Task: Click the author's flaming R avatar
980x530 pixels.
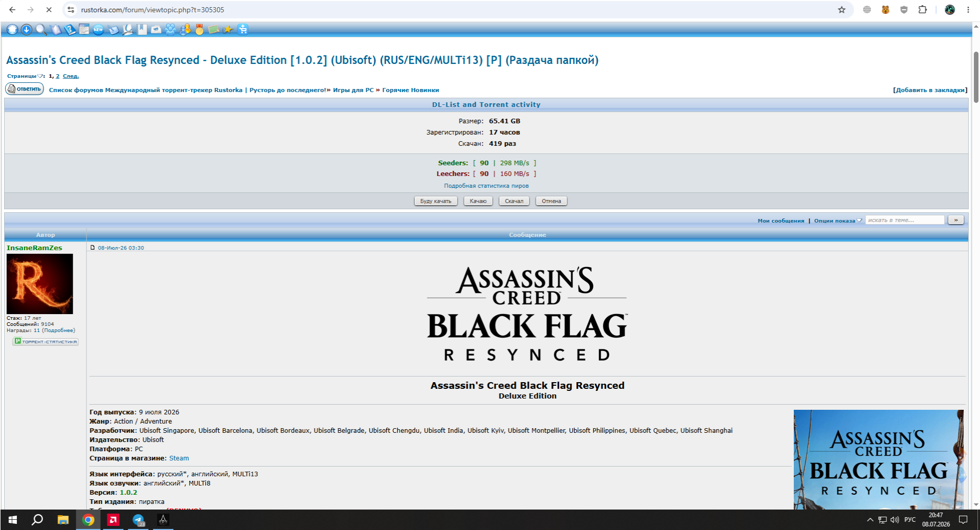Action: [x=40, y=284]
